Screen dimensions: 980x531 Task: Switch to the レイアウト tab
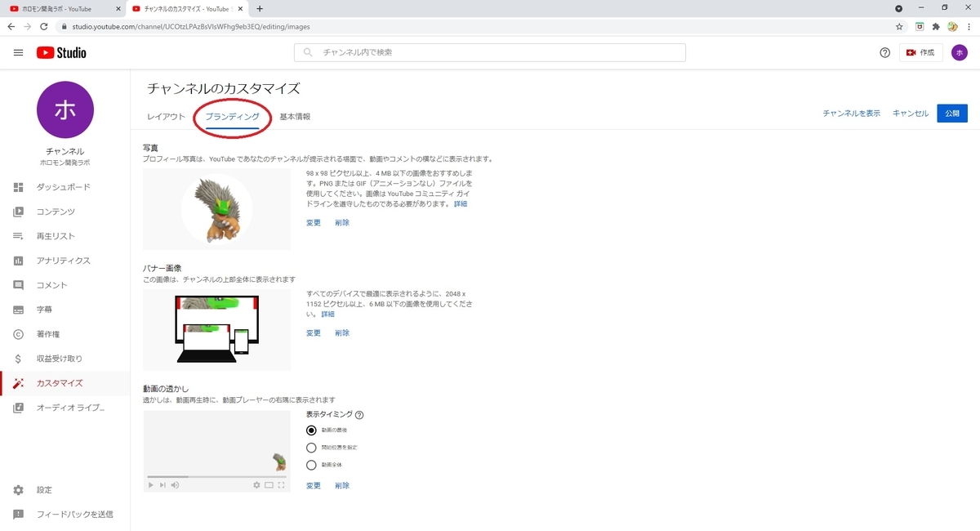click(166, 117)
